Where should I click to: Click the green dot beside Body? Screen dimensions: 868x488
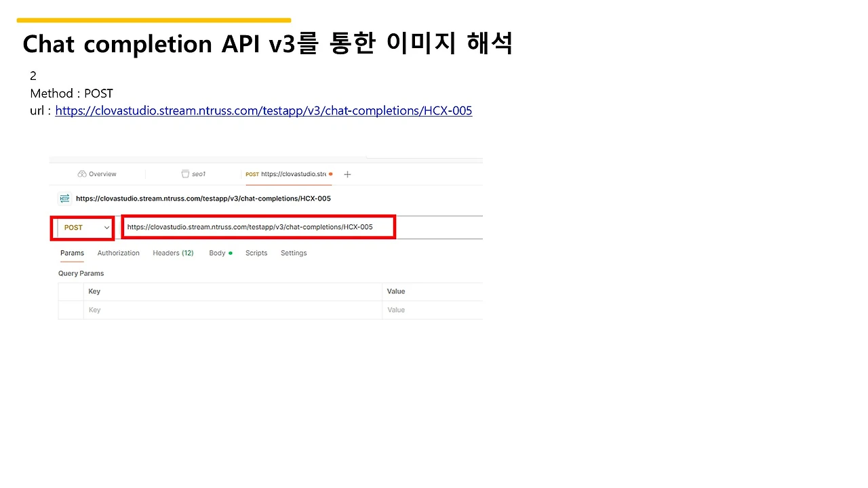[x=231, y=253]
